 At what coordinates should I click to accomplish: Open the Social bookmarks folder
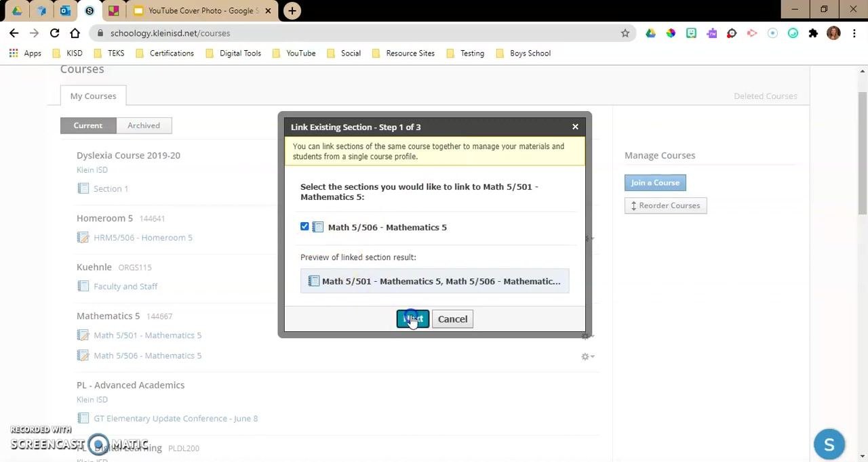click(343, 53)
